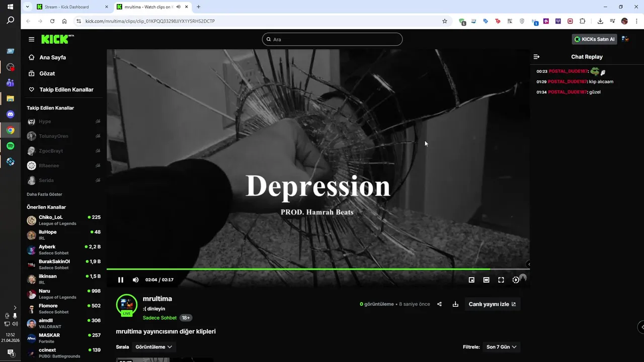Expand Daha Fazla Göster

(44, 194)
